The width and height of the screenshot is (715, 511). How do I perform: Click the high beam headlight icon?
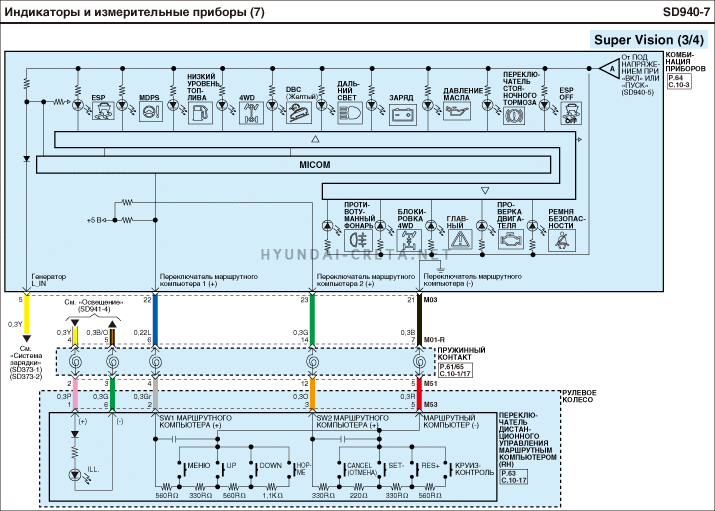(x=350, y=113)
